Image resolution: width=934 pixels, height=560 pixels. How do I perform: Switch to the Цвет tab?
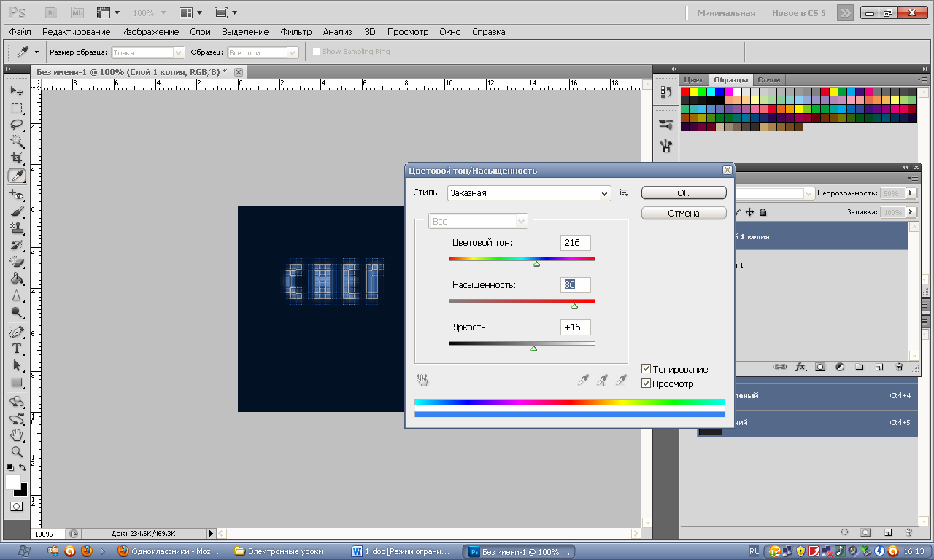click(694, 79)
